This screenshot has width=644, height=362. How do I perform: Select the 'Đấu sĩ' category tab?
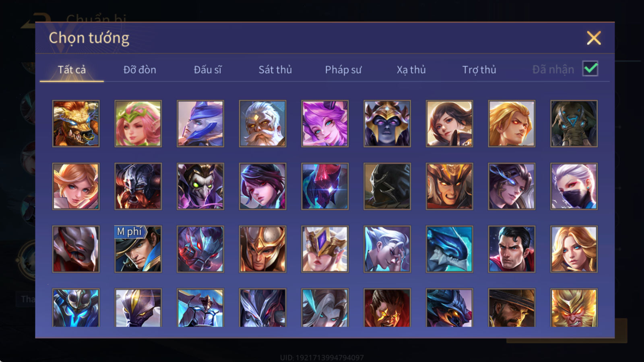[208, 70]
